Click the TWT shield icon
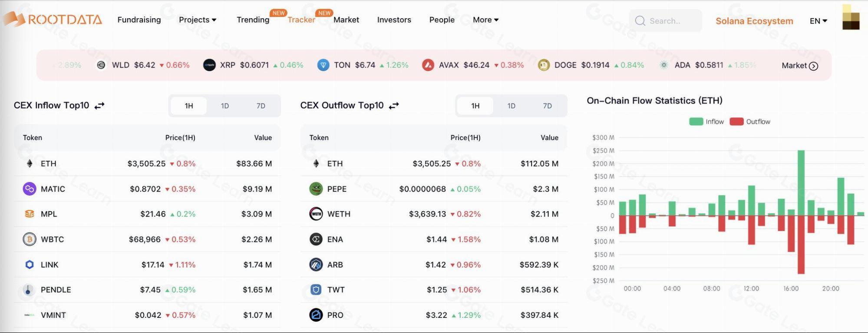Viewport: 868px width, 333px height. [x=316, y=290]
